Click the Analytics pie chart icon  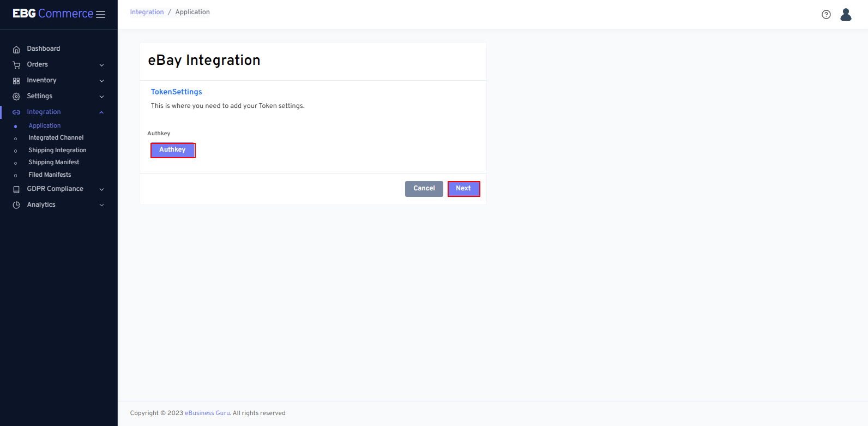(x=16, y=205)
